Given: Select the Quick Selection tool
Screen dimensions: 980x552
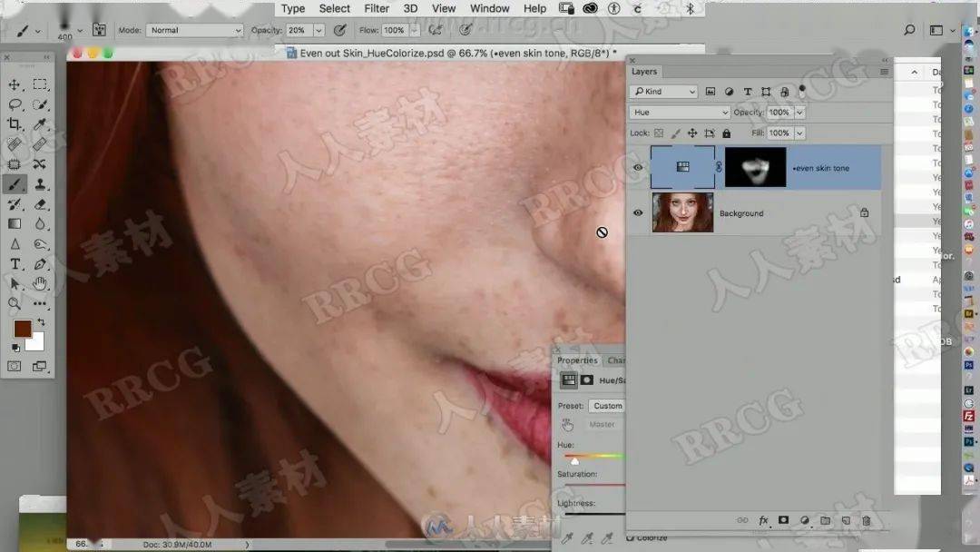Looking at the screenshot, I should pos(40,104).
